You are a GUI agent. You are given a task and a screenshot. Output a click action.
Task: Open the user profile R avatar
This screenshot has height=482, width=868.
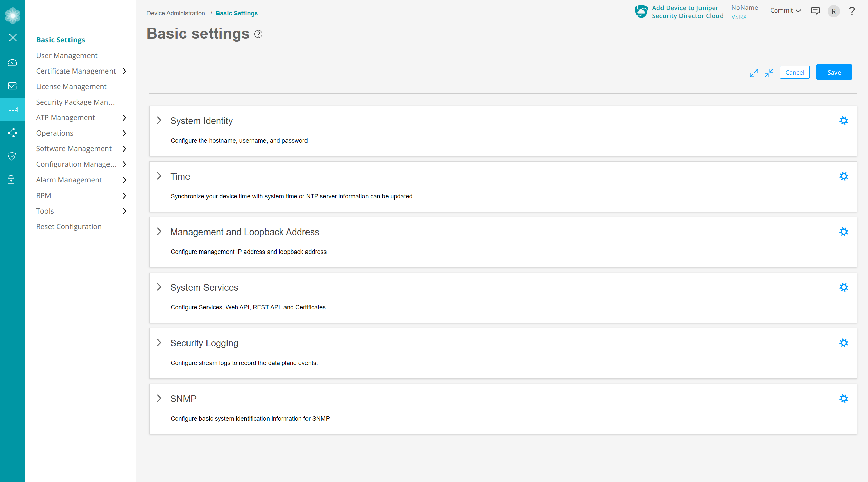point(833,11)
